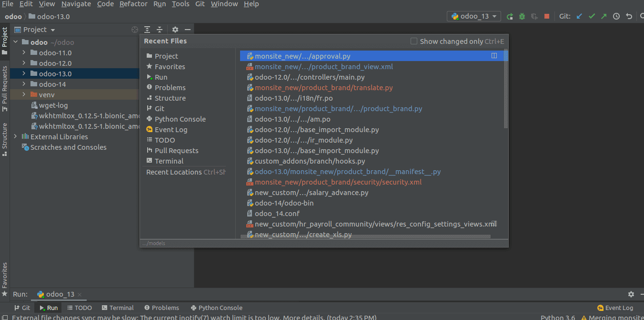Image resolution: width=644 pixels, height=320 pixels.
Task: Open the vertical Pull Requests side tab
Action: 5,89
